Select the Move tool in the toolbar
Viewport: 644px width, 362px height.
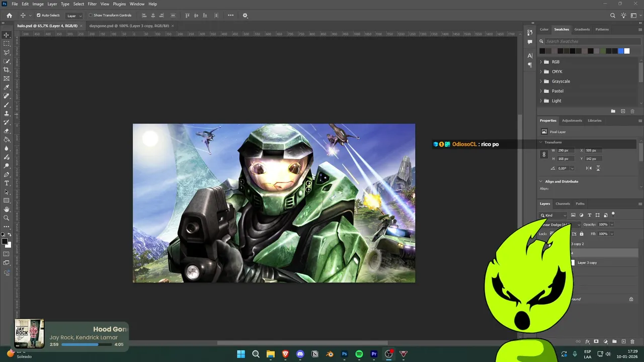7,35
